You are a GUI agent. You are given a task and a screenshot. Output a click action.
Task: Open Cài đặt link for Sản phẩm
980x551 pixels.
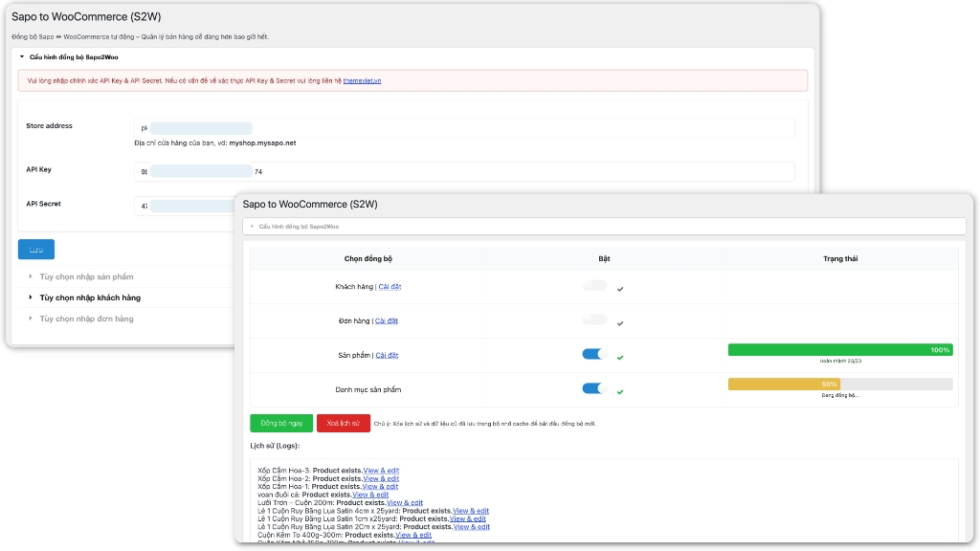(387, 356)
